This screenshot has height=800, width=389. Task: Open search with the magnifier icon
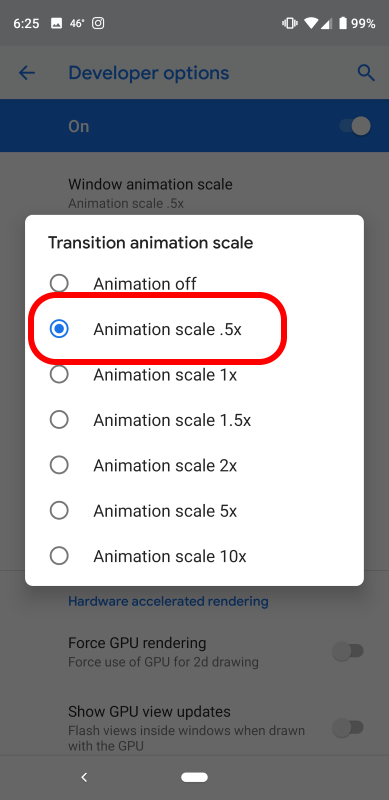[x=366, y=73]
